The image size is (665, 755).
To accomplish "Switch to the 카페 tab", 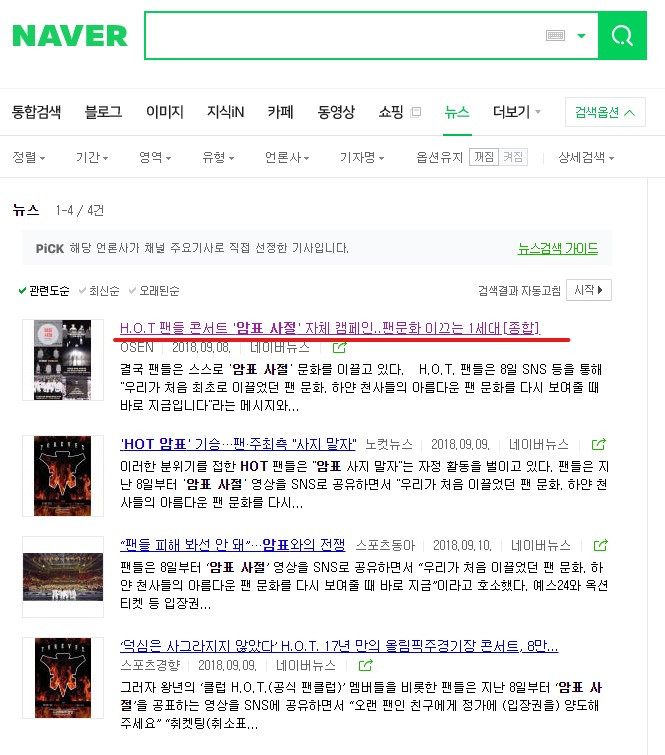I will (280, 112).
